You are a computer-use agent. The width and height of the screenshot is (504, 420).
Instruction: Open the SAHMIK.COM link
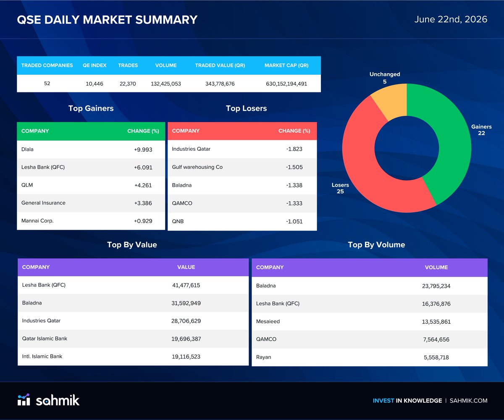tap(468, 401)
